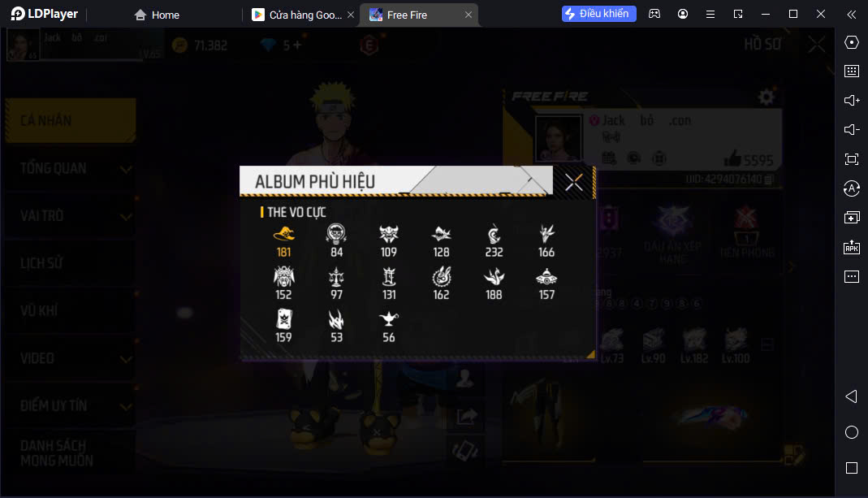Switch to the Home tab

coord(157,15)
